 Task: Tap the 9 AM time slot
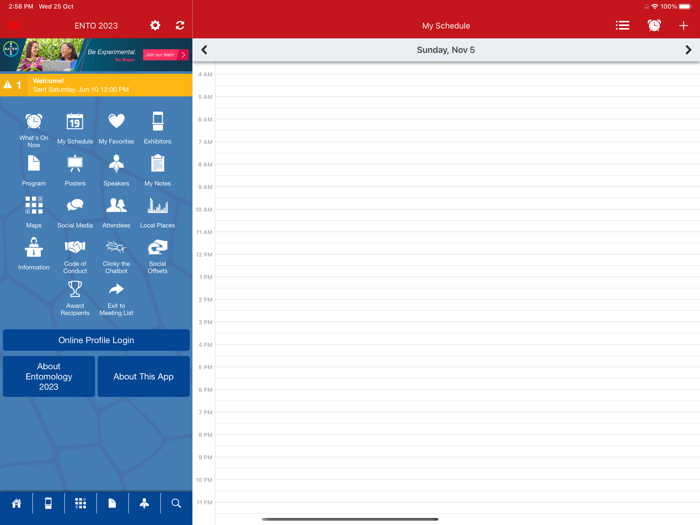tap(457, 198)
